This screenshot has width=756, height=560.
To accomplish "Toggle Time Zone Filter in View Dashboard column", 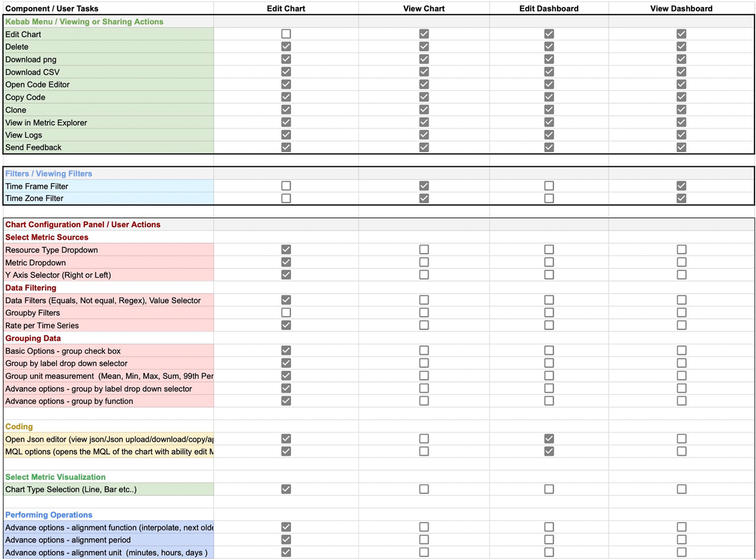I will (x=681, y=198).
